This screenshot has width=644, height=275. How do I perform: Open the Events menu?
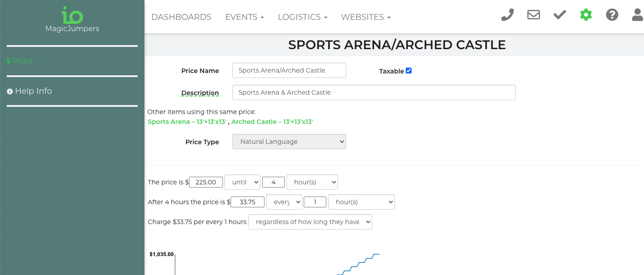point(244,17)
